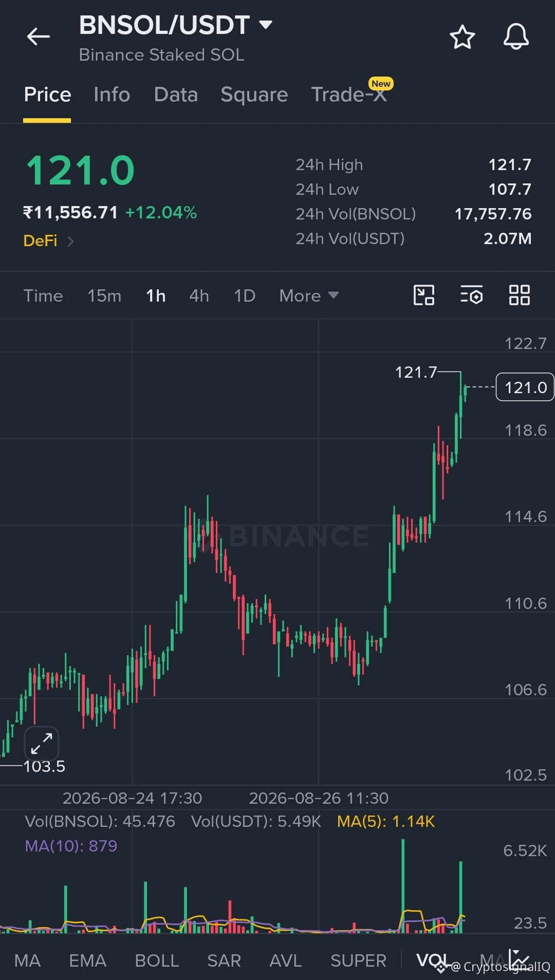Tap the MA(10): 879 volume label
This screenshot has height=980, width=555.
[71, 846]
